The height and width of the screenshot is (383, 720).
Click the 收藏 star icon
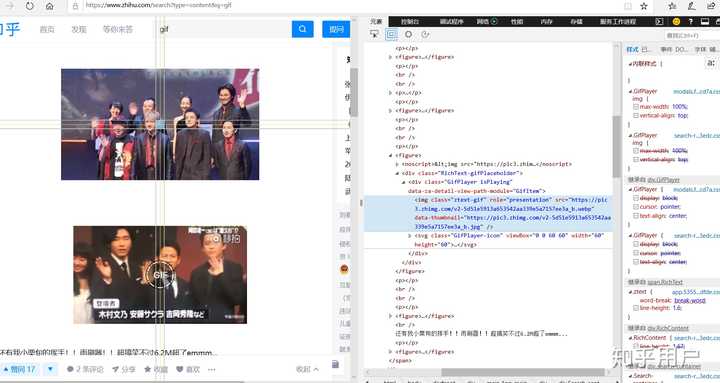(x=147, y=369)
